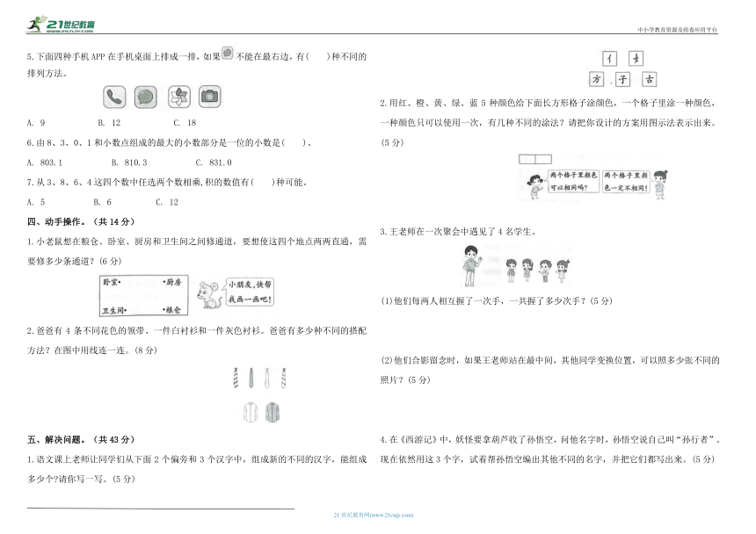Select answer option A. 803.1
756x534 pixels.
click(x=45, y=162)
